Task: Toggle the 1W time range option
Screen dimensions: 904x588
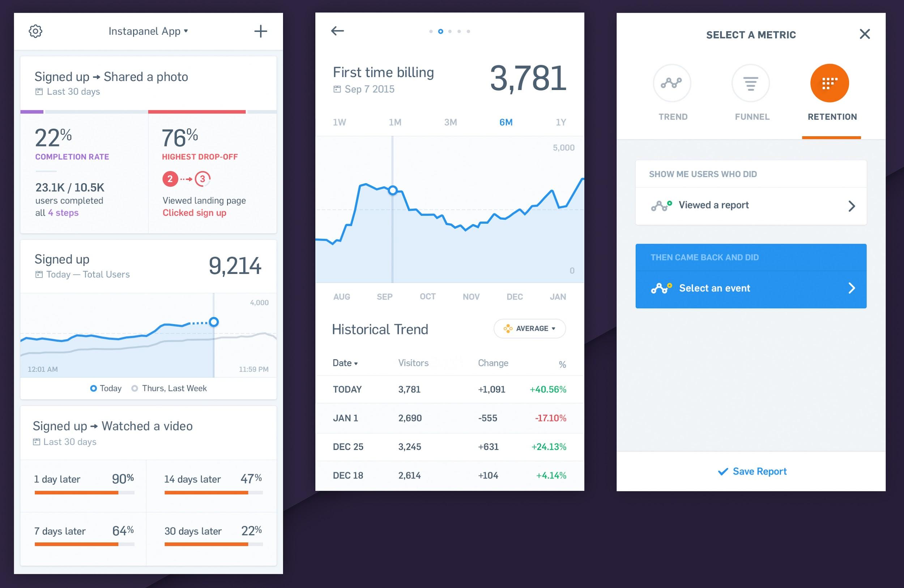Action: coord(341,123)
